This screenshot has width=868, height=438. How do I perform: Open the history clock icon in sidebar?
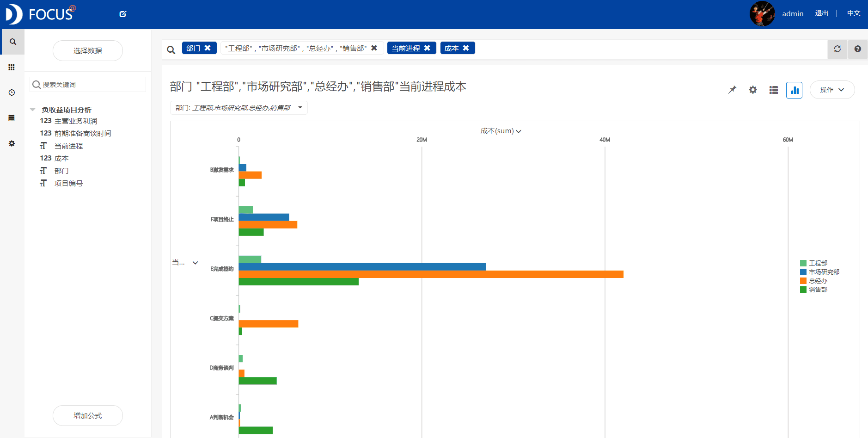[12, 93]
